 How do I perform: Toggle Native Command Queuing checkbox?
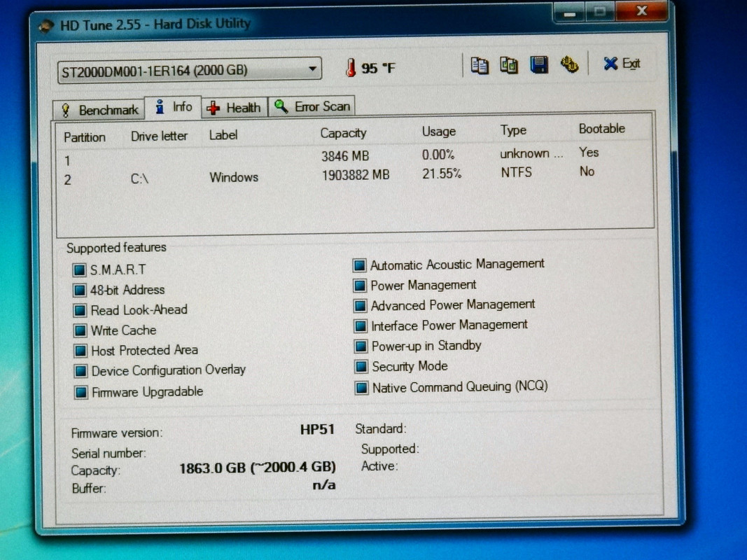point(361,388)
